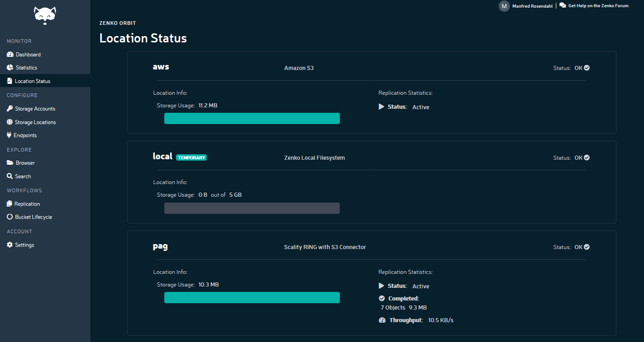Open Get Help on the Zenko Forum link

pyautogui.click(x=598, y=6)
